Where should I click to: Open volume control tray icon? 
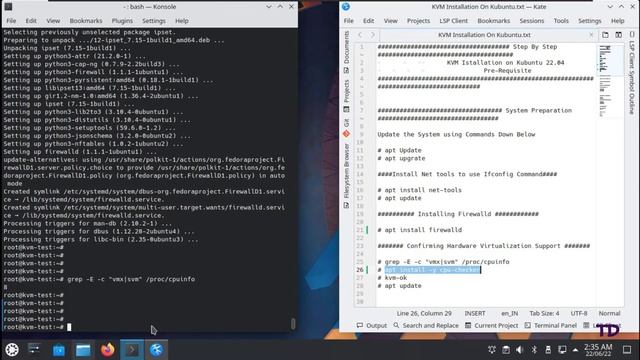pyautogui.click(x=520, y=350)
